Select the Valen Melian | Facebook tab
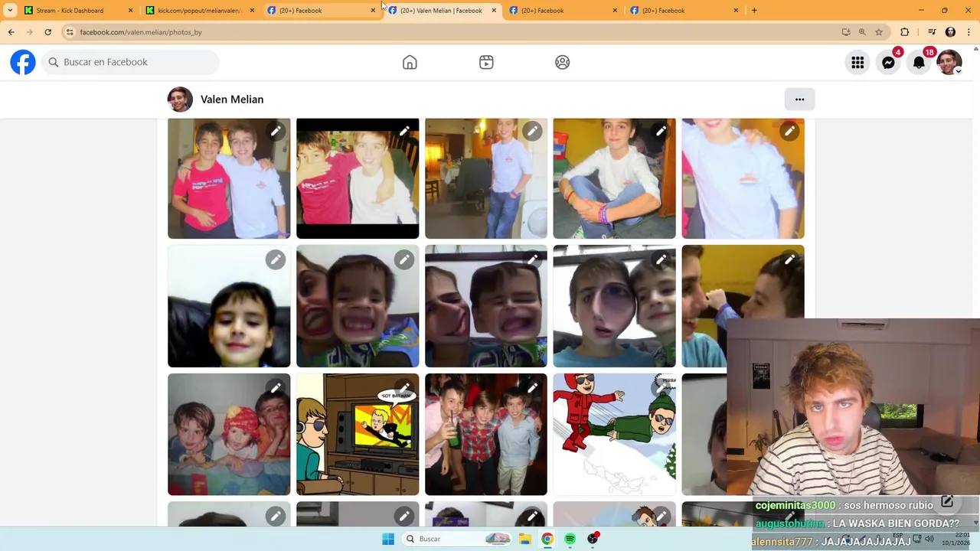 (441, 11)
